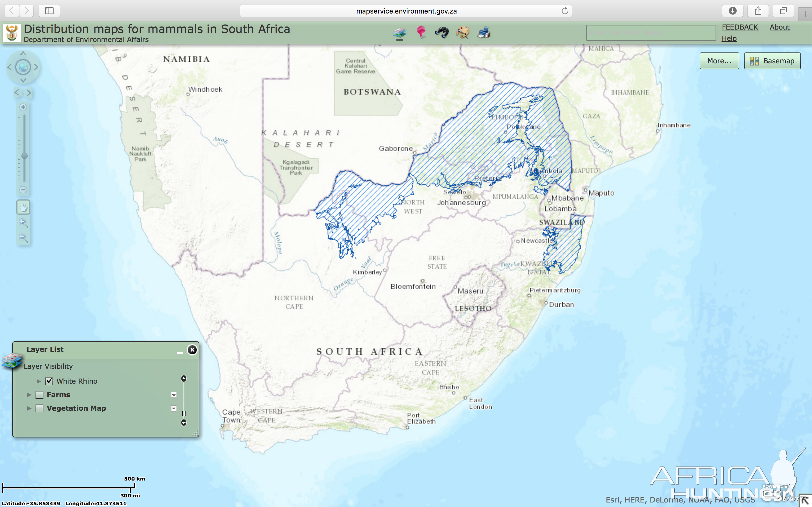Screen dimensions: 812x507
Task: Click the FEEDBACK menu link
Action: (x=739, y=27)
